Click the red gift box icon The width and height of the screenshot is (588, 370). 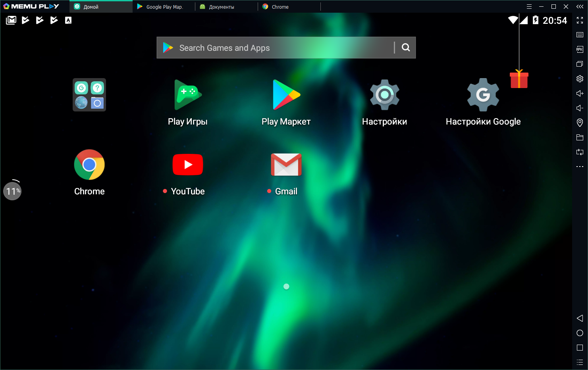click(x=519, y=79)
